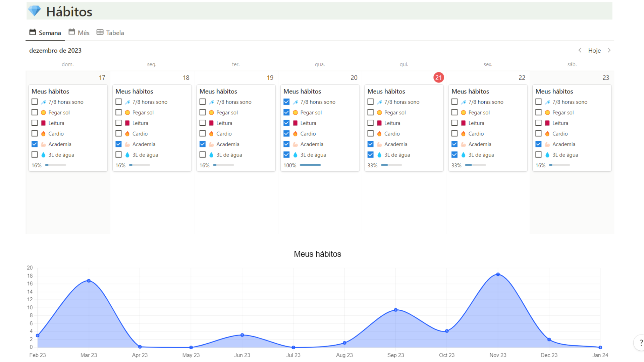644x362 pixels.
Task: Click the Feb 23 chart data point
Action: [x=38, y=335]
